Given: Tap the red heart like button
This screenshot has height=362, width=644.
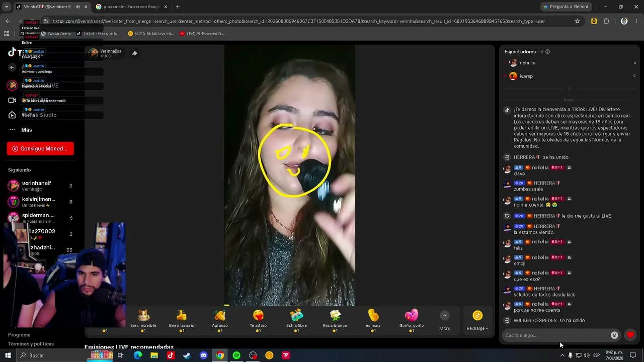Looking at the screenshot, I should point(630,335).
